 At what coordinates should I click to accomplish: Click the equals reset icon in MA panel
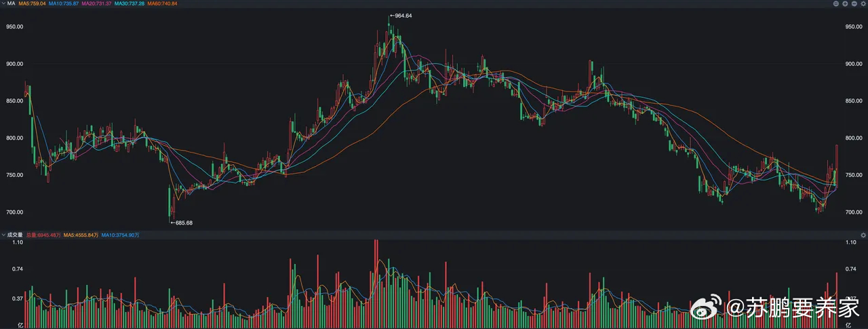click(x=836, y=3)
